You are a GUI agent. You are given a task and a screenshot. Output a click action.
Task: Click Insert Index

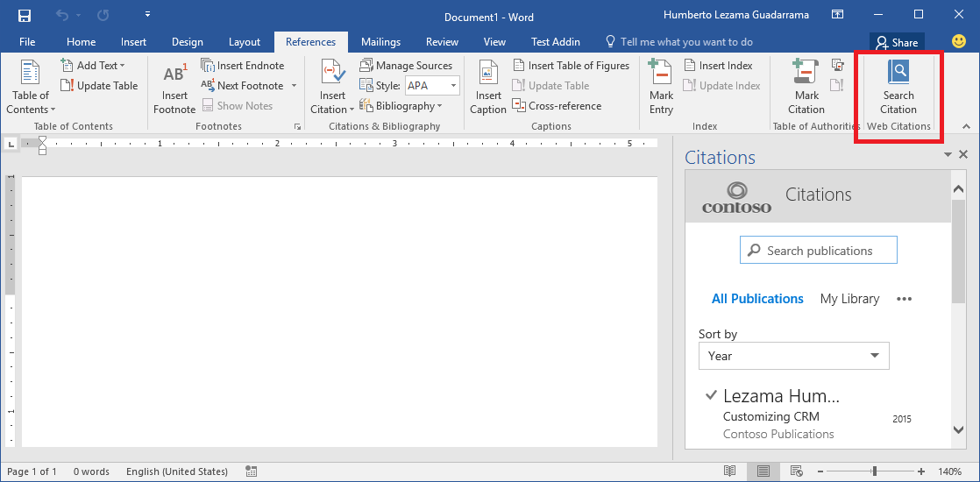(x=718, y=66)
